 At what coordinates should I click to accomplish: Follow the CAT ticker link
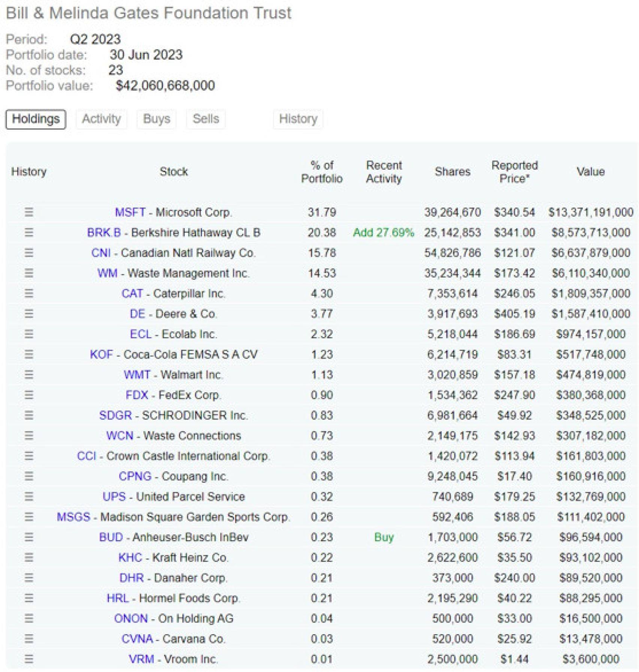tap(132, 293)
